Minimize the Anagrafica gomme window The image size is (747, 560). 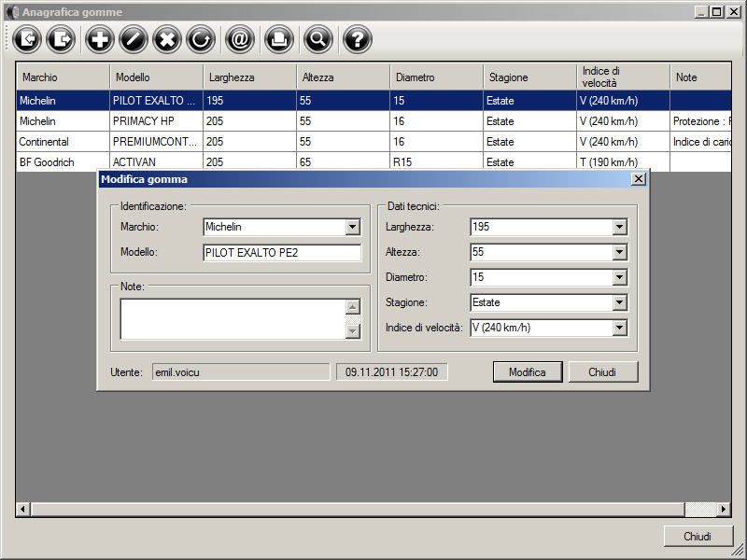pos(701,12)
